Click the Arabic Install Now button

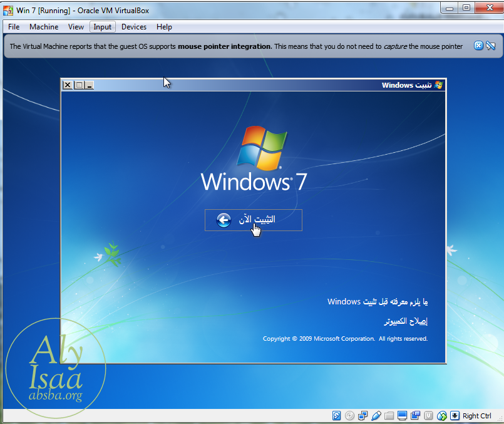click(x=254, y=220)
